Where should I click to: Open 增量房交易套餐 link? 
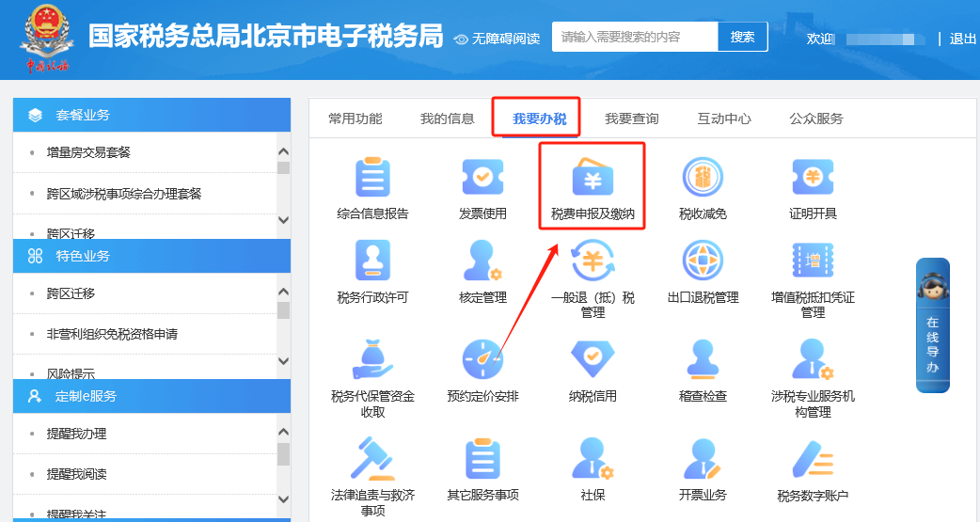[88, 152]
